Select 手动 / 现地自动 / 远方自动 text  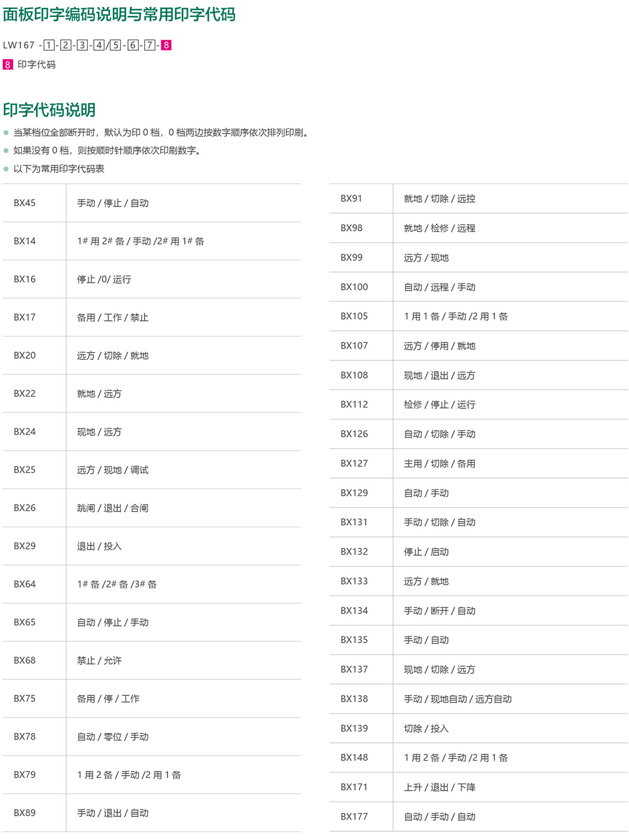pos(457,699)
